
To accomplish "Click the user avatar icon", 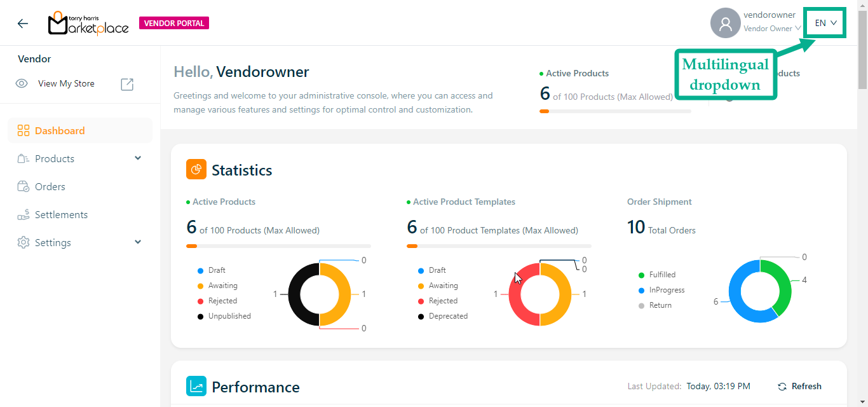I will pyautogui.click(x=725, y=24).
